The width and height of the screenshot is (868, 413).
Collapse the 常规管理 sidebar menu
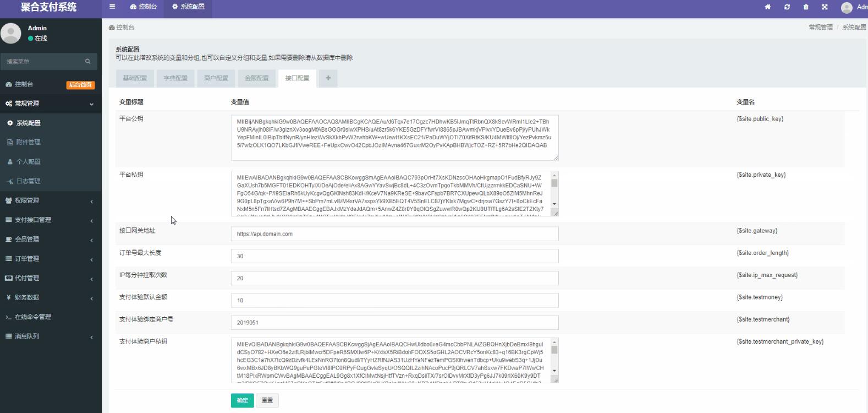coord(51,104)
